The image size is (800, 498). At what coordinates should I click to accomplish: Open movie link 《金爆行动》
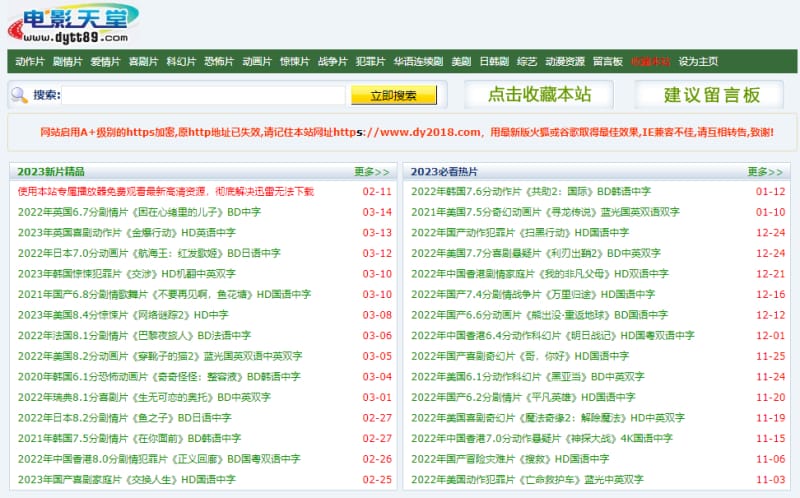(127, 233)
